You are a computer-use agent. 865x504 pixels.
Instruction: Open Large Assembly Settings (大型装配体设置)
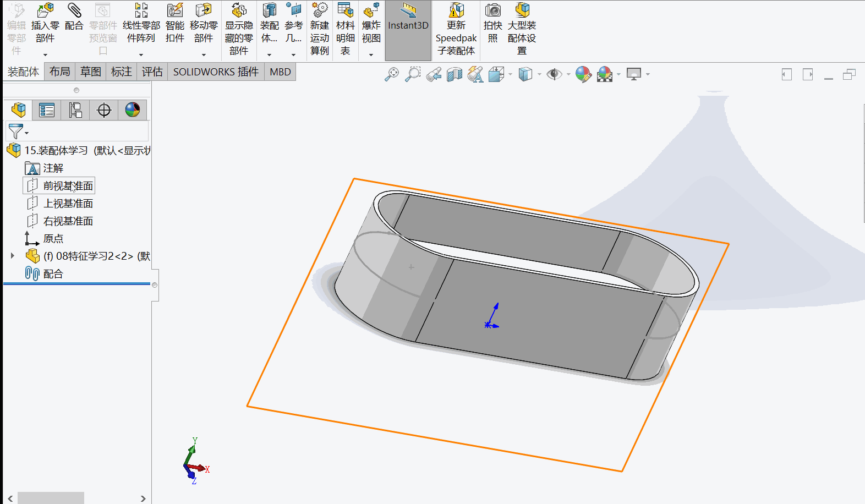pyautogui.click(x=522, y=29)
